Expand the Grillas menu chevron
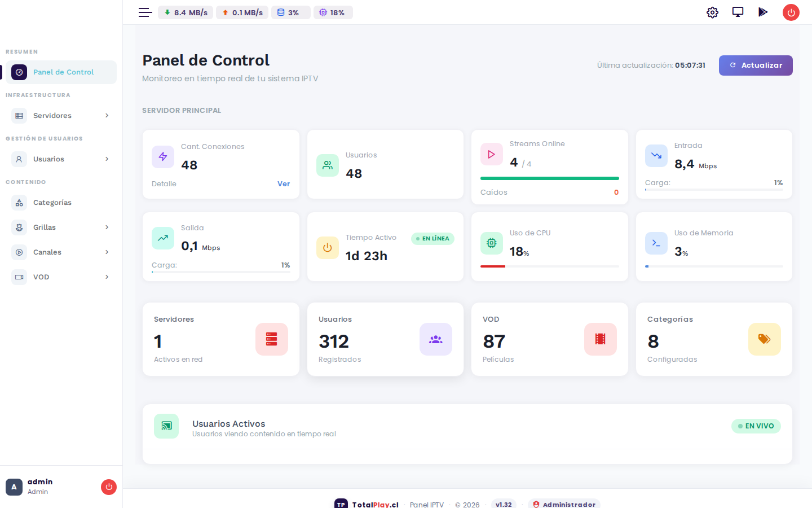 pos(107,227)
